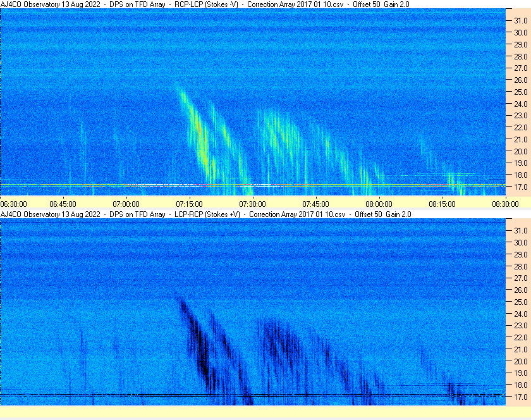Click the 26.0 frequency label on lower spectrogram
Viewport: 531px width, 420px height.
click(521, 290)
